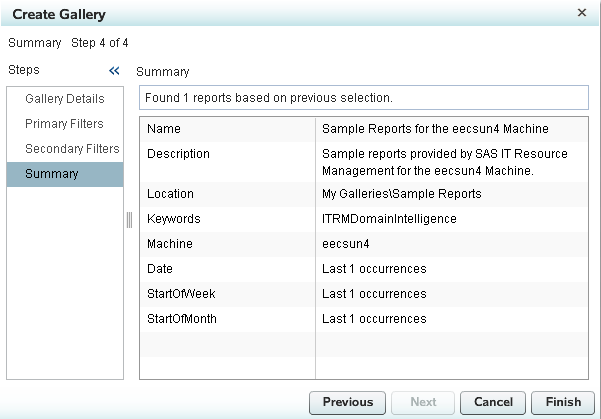601x419 pixels.
Task: Select the Keywords row label
Action: click(174, 219)
